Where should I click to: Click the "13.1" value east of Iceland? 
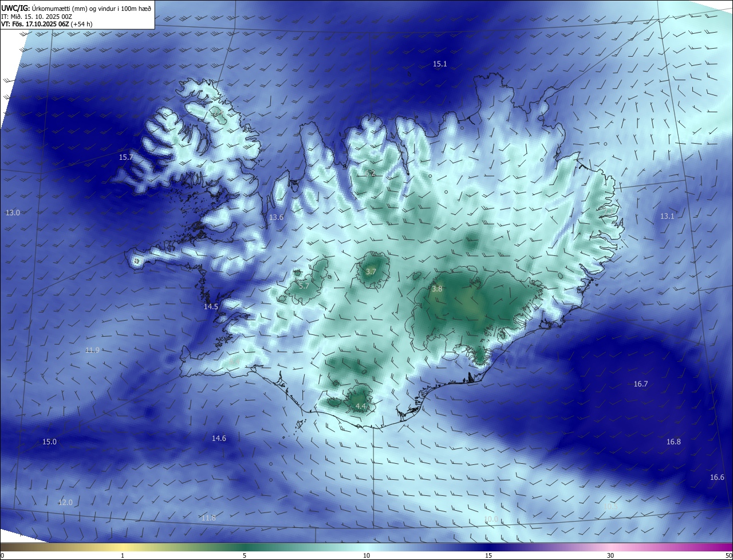(667, 216)
